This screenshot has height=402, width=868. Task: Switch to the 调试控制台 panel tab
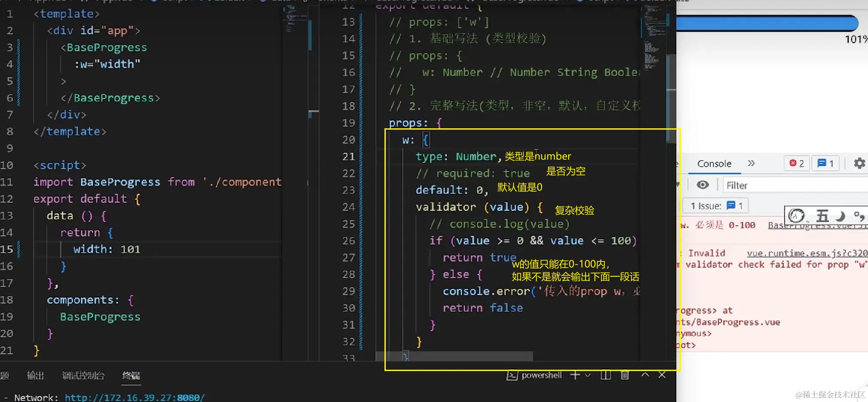coord(83,375)
